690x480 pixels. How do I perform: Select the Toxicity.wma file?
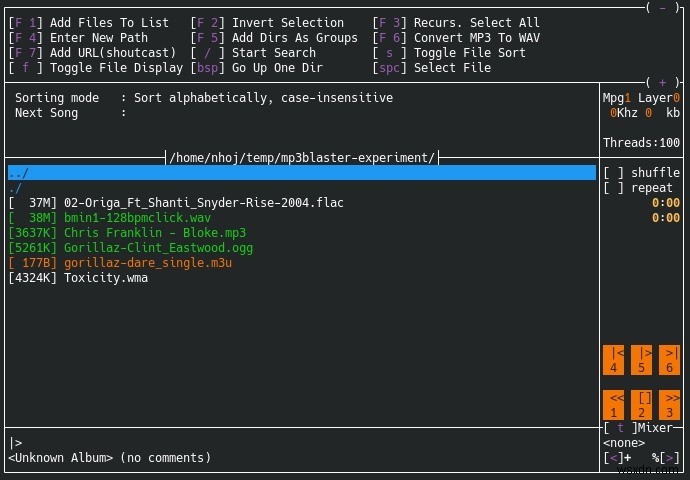point(105,277)
